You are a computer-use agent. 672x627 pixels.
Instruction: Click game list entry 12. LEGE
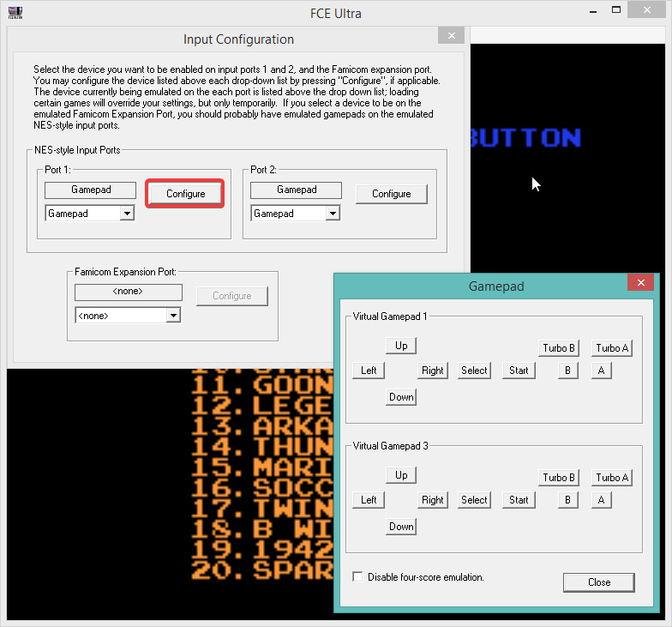point(262,405)
